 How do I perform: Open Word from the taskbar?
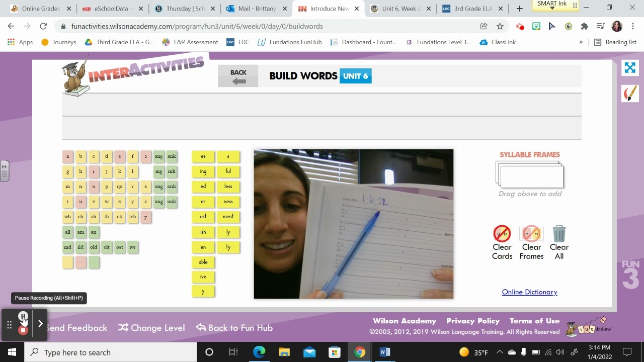tap(385, 352)
